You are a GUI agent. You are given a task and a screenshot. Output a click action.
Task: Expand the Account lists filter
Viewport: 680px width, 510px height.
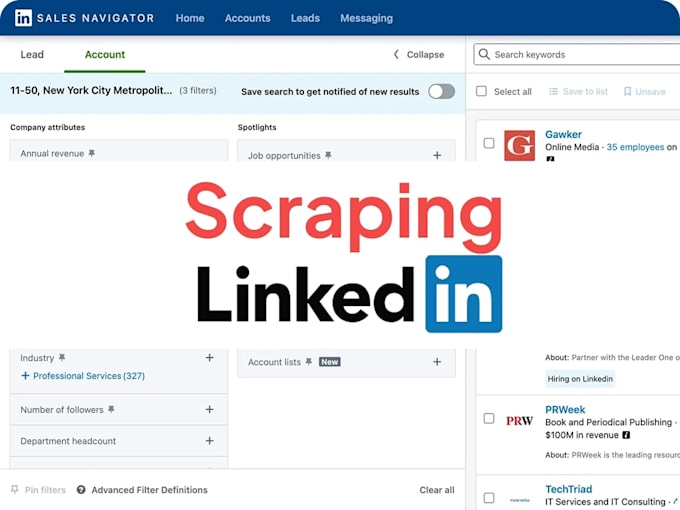click(x=437, y=362)
